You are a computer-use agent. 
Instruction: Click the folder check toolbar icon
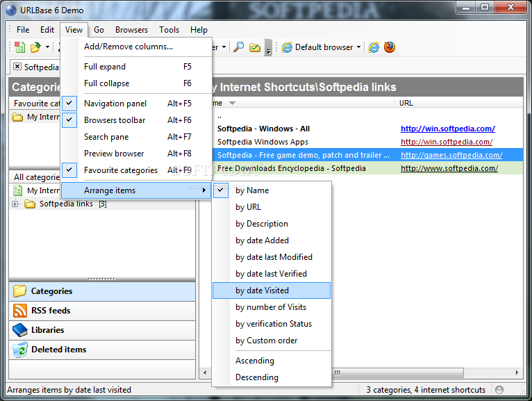point(255,47)
